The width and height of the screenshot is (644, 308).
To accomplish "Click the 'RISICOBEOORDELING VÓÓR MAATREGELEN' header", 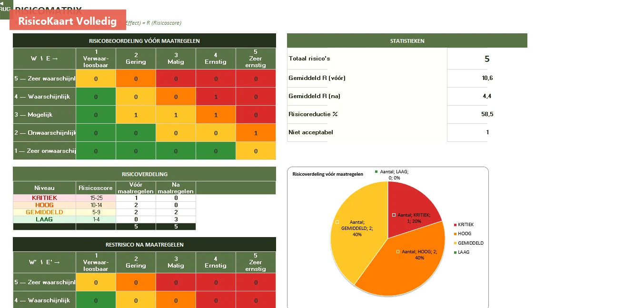I will pos(144,40).
